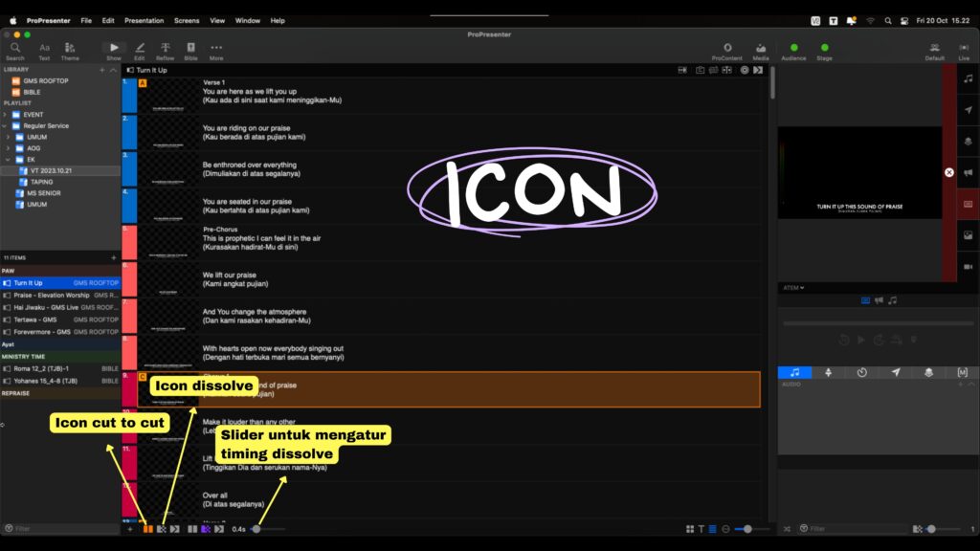Clear the video input layer with camera icon

[x=969, y=266]
